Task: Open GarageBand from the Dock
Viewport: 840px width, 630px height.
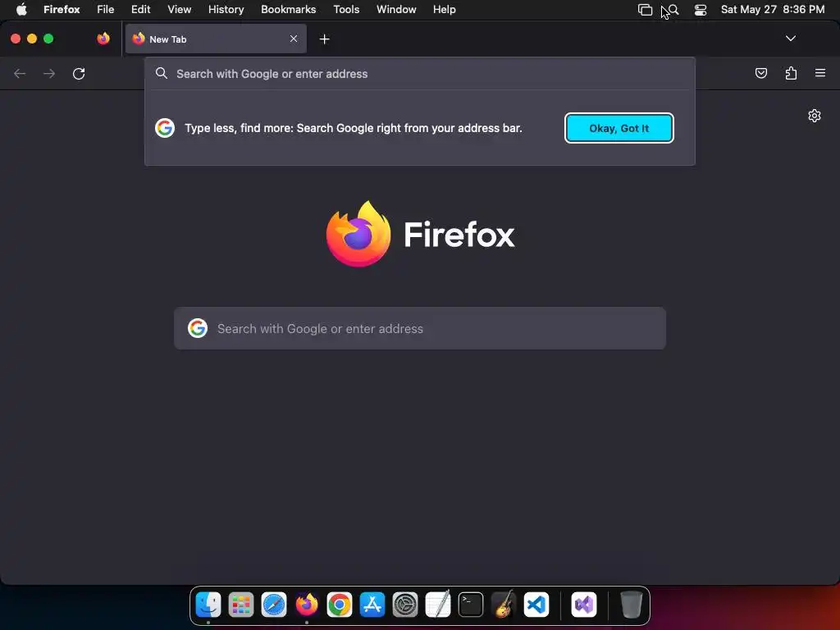Action: (504, 605)
